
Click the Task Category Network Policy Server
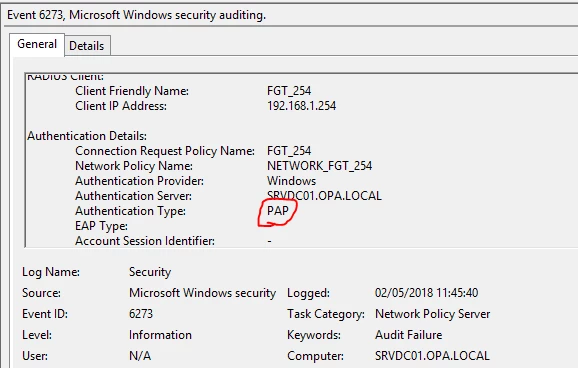click(432, 314)
